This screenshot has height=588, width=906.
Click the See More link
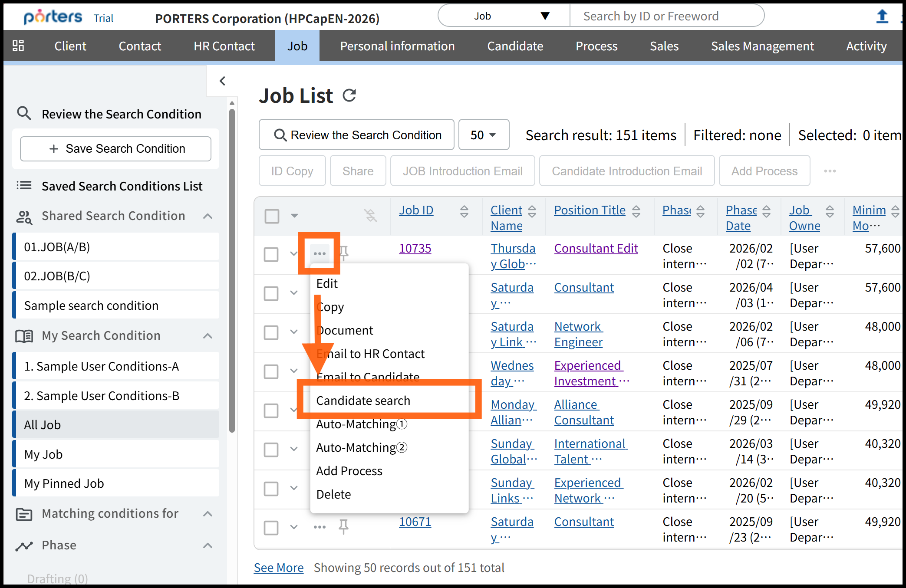click(279, 567)
